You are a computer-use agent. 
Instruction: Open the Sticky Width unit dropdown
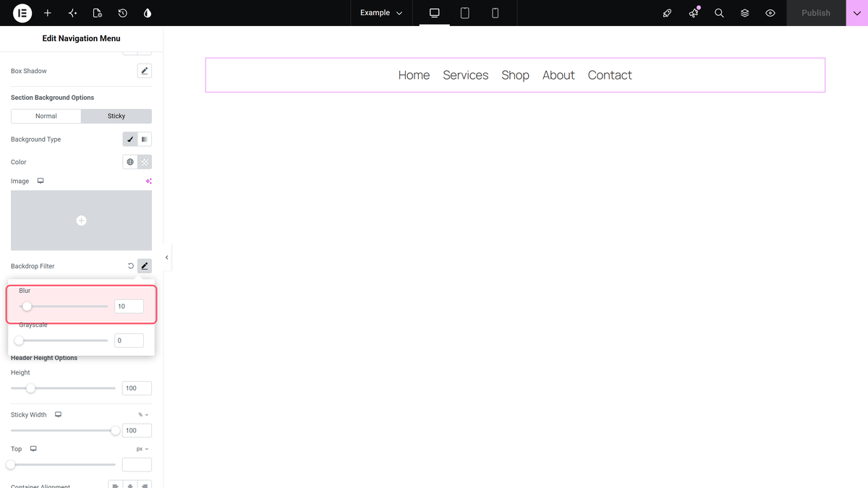click(x=143, y=415)
